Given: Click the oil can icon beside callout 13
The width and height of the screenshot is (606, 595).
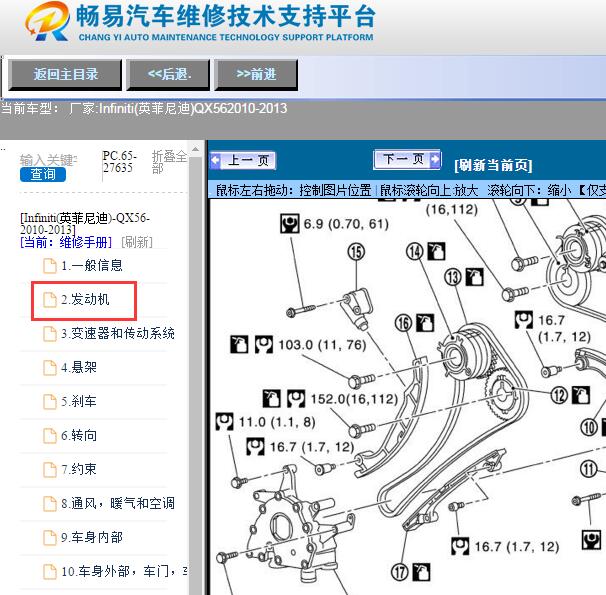Looking at the screenshot, I should coord(475,277).
